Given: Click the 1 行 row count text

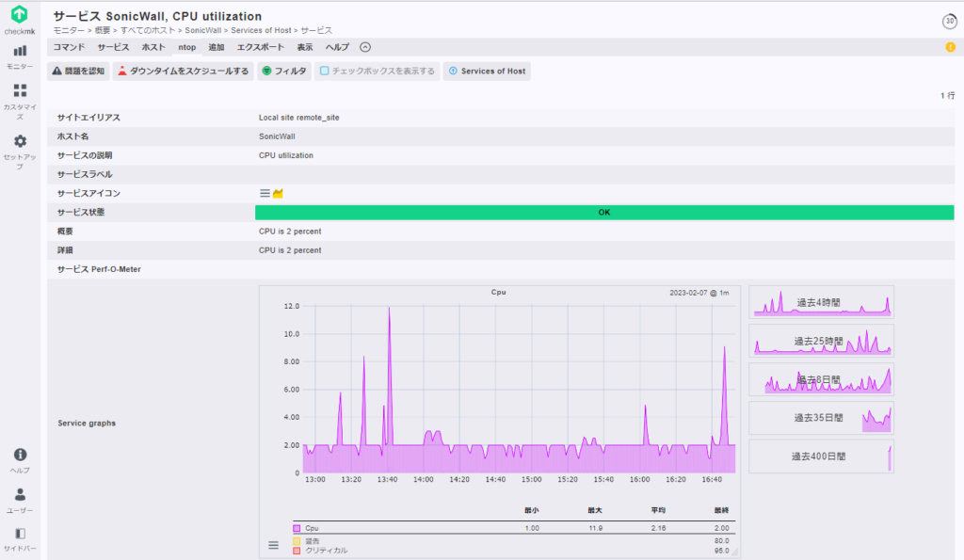Looking at the screenshot, I should click(x=947, y=95).
